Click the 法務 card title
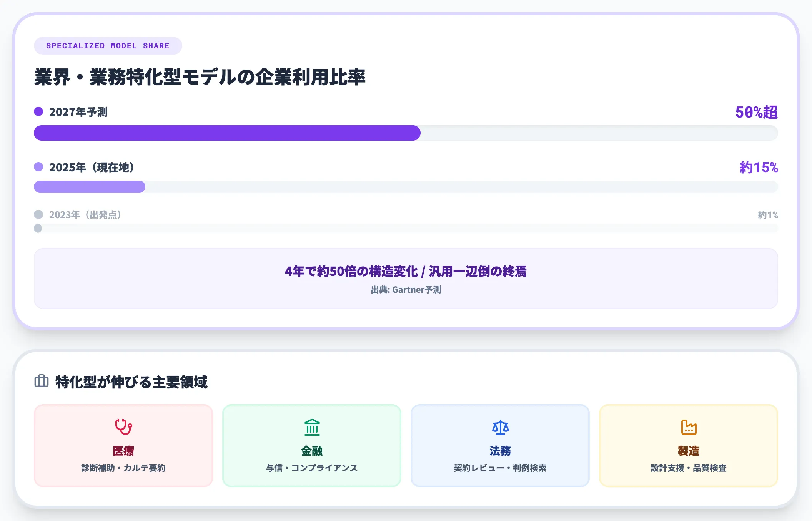The width and height of the screenshot is (812, 521). tap(500, 451)
